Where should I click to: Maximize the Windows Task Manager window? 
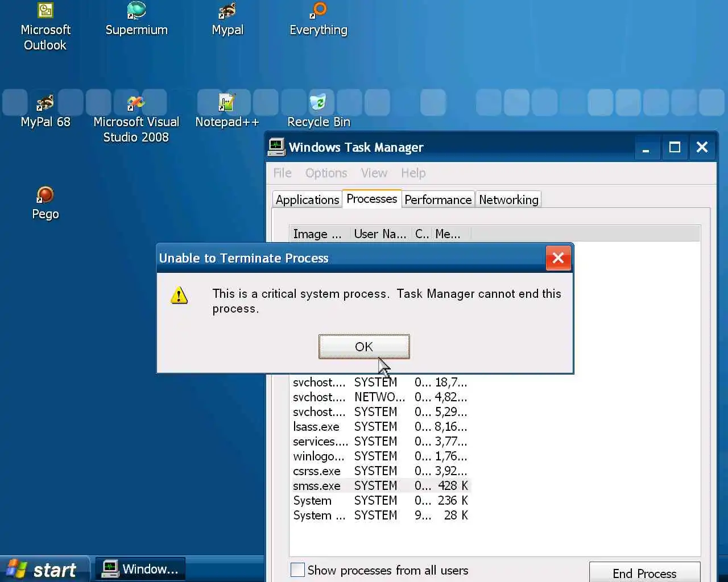click(675, 148)
